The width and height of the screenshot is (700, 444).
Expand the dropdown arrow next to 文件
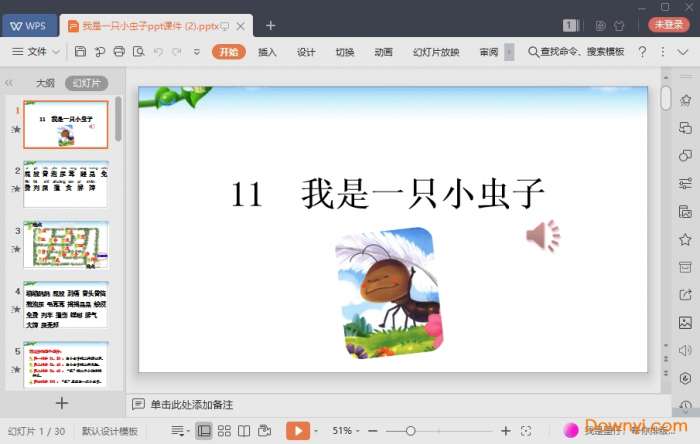56,52
